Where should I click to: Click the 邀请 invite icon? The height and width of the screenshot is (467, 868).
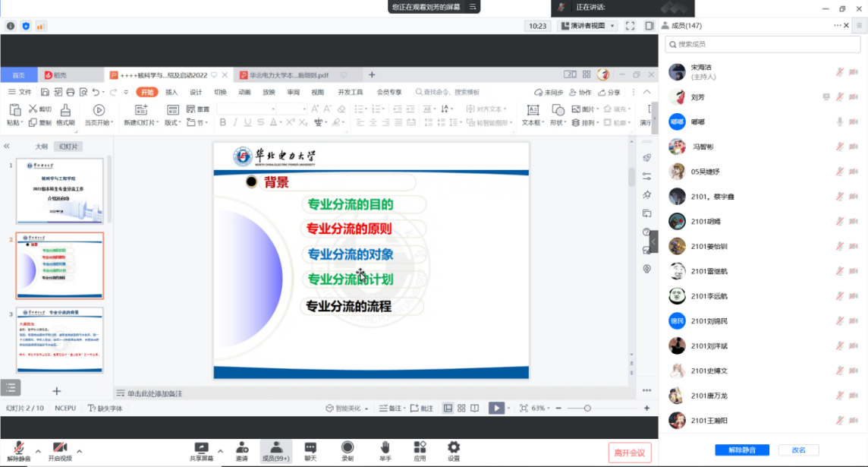click(241, 448)
